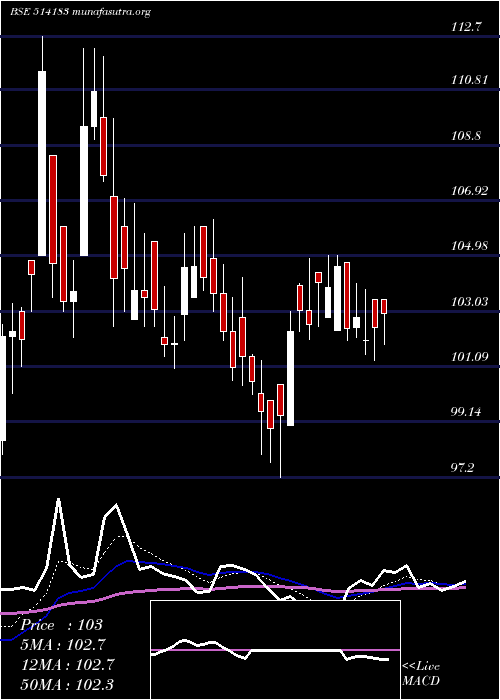Click the 12MA : 102.7 readout
The image size is (500, 700).
68,664
